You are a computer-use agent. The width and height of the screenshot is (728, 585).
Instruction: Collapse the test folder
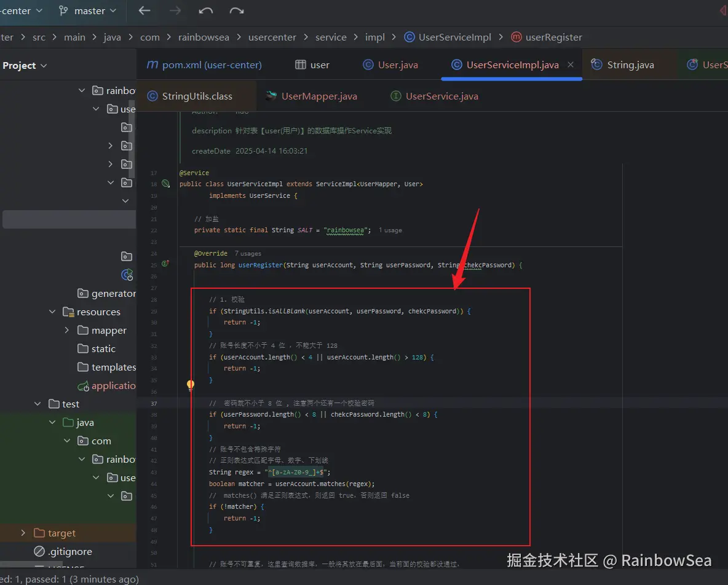click(x=38, y=404)
